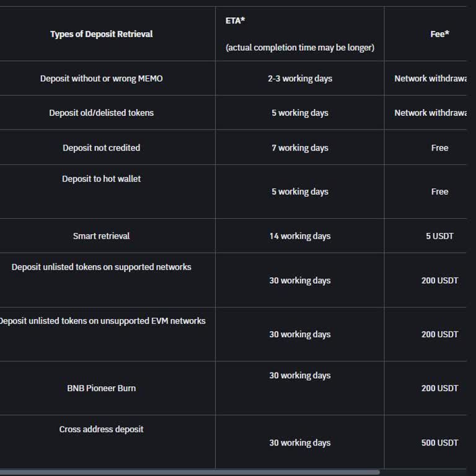Screen dimensions: 476x476
Task: Select the "14 working days" ETA cell
Action: (300, 236)
